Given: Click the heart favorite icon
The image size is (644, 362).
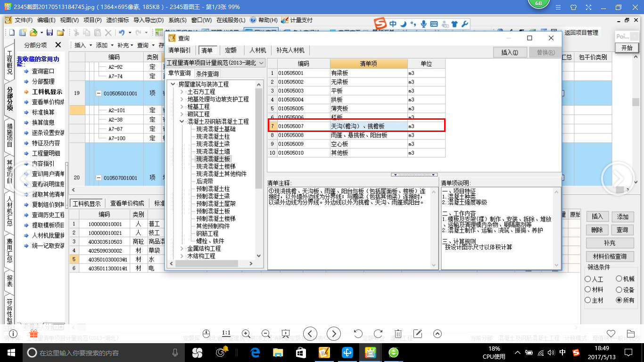Looking at the screenshot, I should pyautogui.click(x=611, y=334).
